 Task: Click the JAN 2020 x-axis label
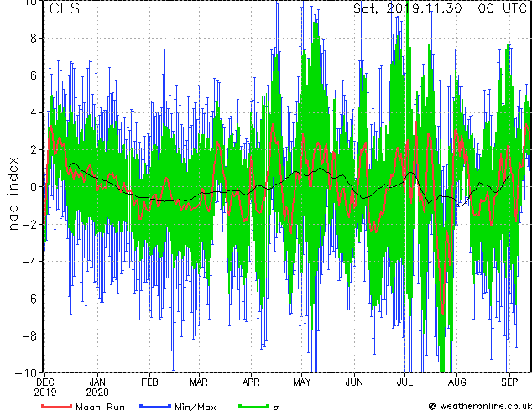[97, 388]
